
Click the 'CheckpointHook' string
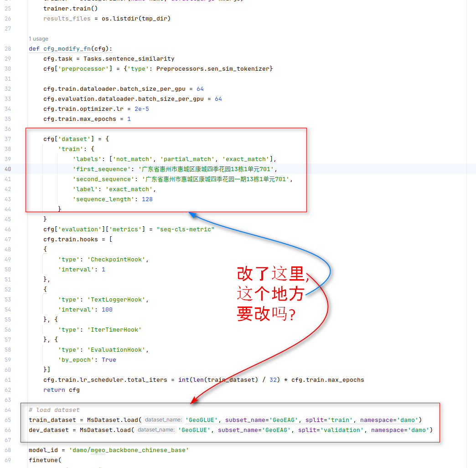pyautogui.click(x=116, y=259)
